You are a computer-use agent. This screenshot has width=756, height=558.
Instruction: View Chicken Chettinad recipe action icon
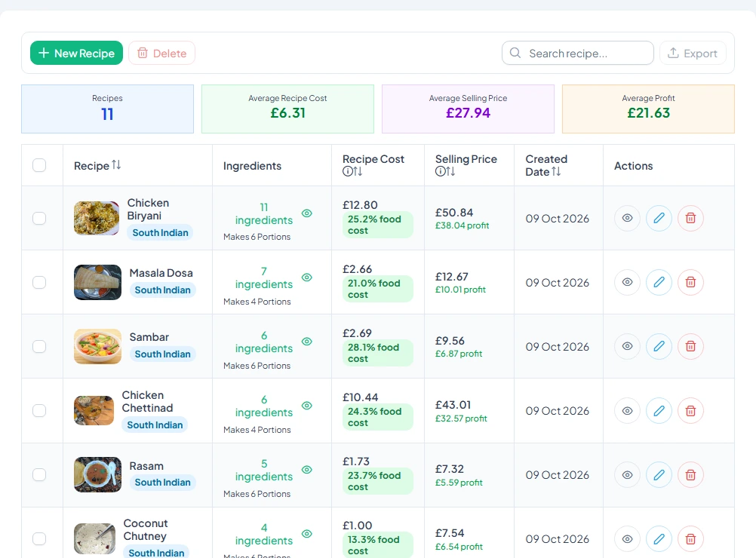[627, 410]
